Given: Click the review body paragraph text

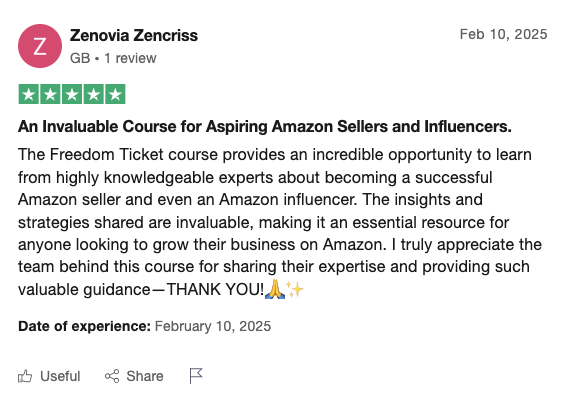Looking at the screenshot, I should (x=280, y=222).
